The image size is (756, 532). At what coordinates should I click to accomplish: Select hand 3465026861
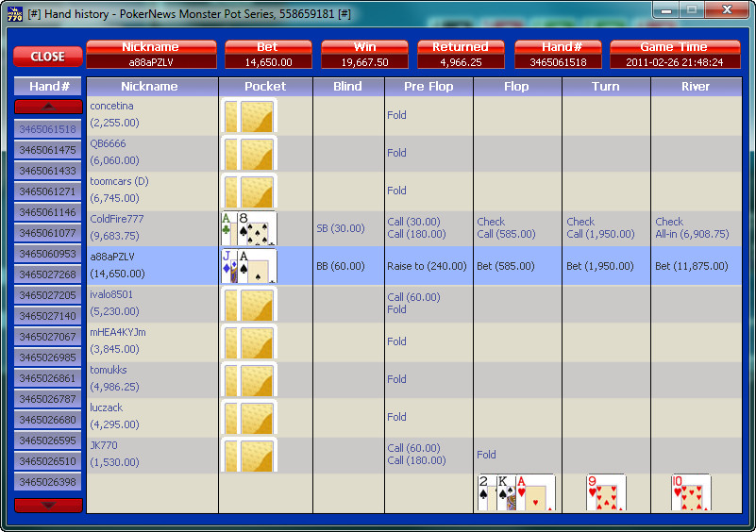coord(48,378)
